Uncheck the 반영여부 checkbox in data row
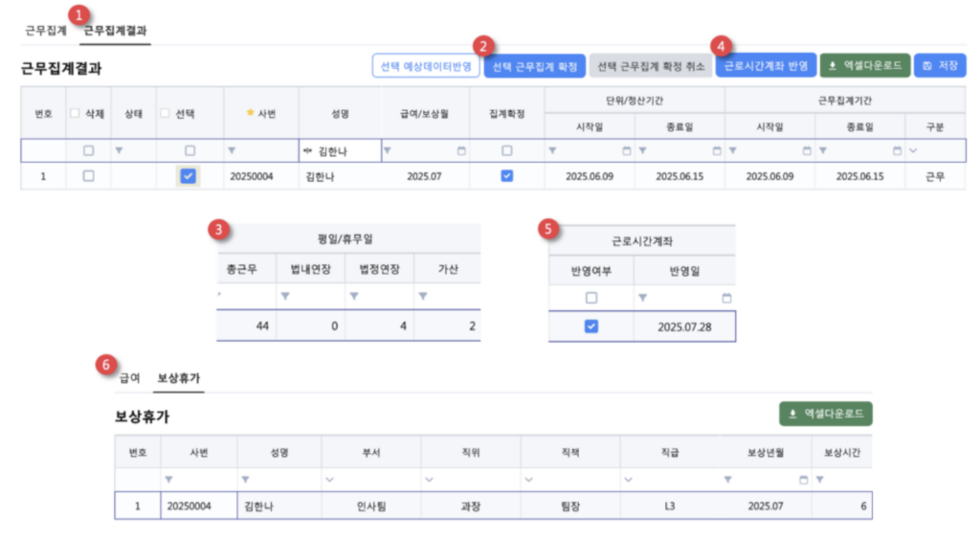This screenshot has height=543, width=980. 590,327
